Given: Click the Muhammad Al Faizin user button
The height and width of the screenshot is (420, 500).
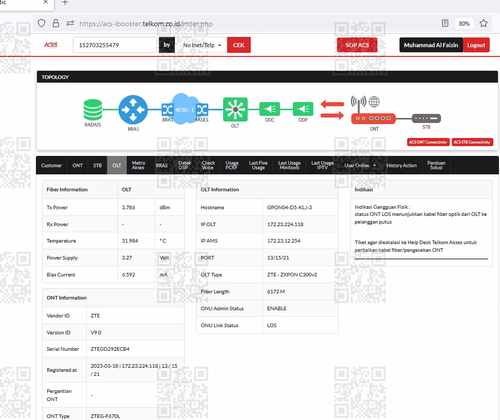Looking at the screenshot, I should click(x=431, y=45).
